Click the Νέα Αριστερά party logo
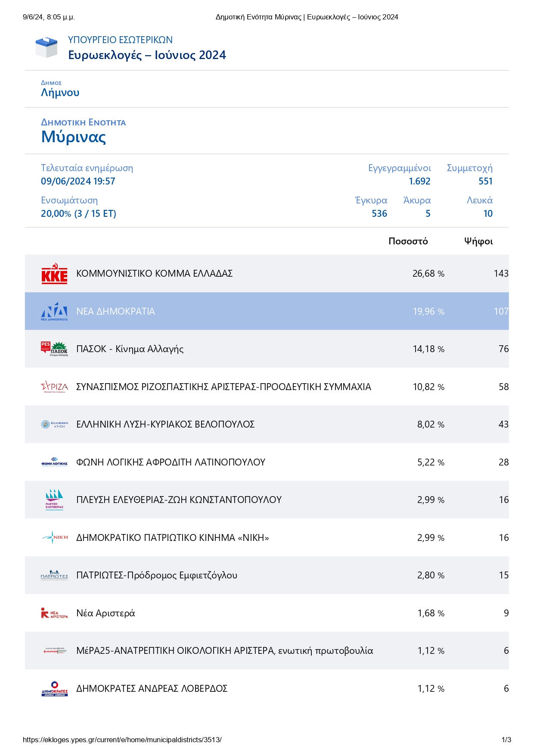The height and width of the screenshot is (756, 534). (54, 613)
